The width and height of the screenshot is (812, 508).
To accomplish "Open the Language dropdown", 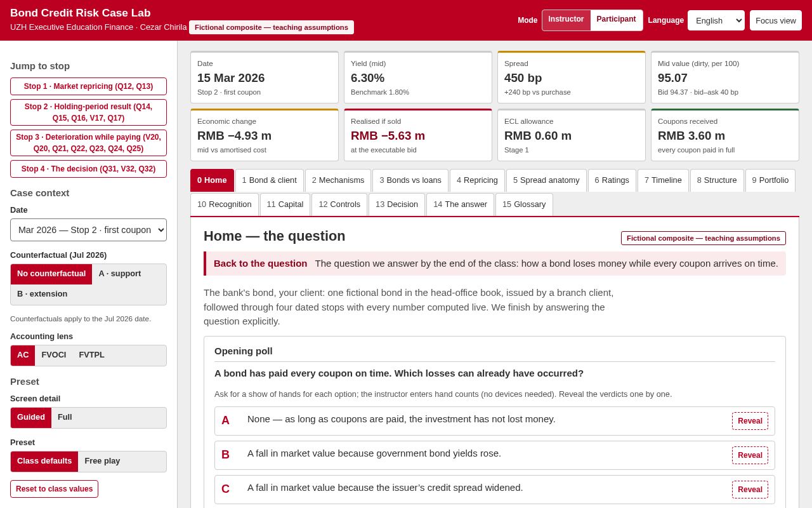I will [716, 20].
